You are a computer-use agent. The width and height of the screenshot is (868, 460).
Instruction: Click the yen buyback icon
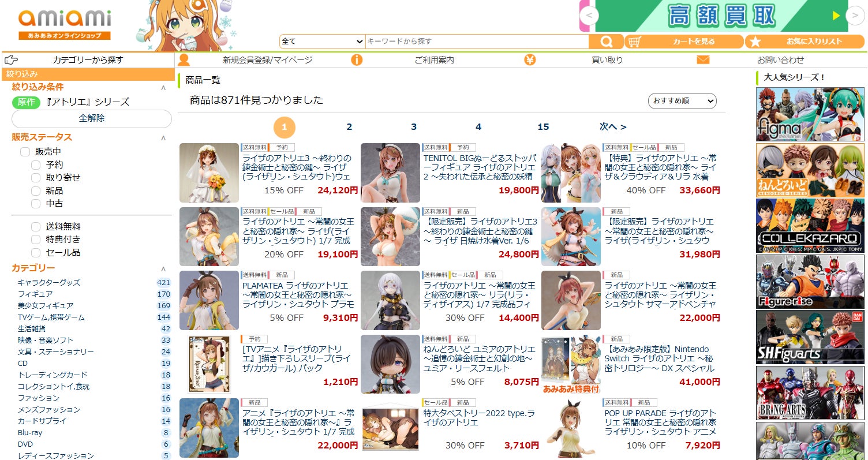[x=530, y=60]
